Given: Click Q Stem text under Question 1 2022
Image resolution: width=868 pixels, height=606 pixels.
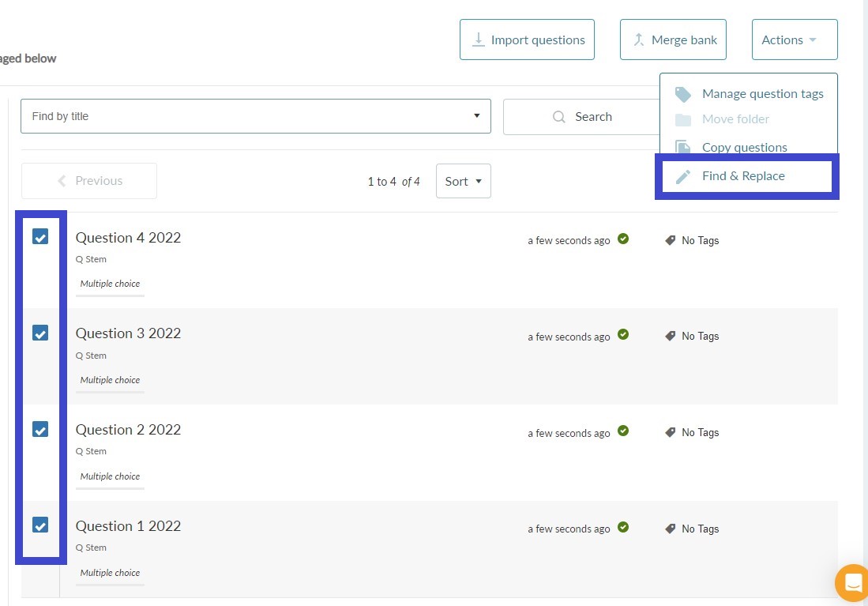Looking at the screenshot, I should point(91,548).
